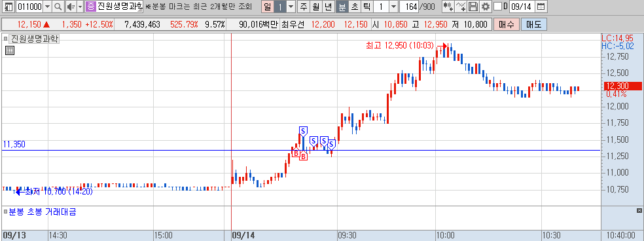Click the topmost S sell marker
Screen dimensions: 644x241
pos(303,131)
